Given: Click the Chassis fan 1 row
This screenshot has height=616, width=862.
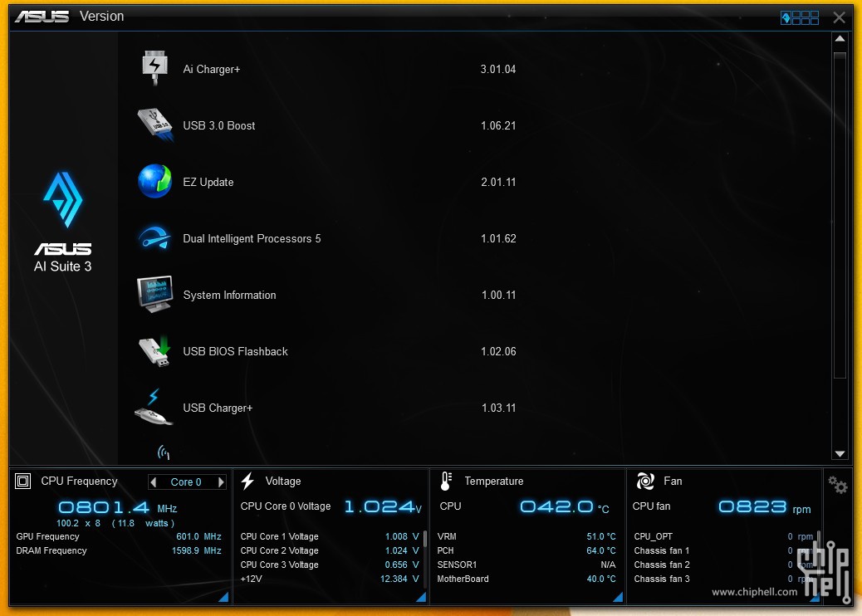Looking at the screenshot, I should click(723, 550).
